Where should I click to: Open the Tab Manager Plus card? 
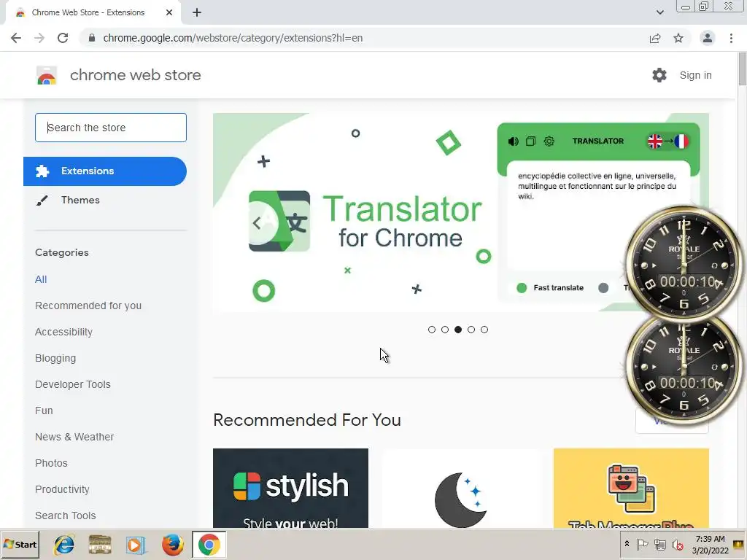coord(631,488)
